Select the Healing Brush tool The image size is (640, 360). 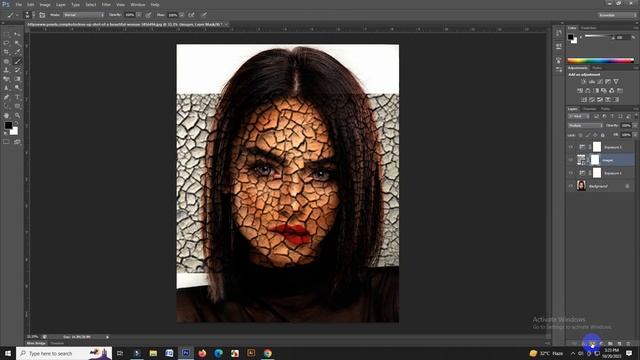(x=7, y=61)
